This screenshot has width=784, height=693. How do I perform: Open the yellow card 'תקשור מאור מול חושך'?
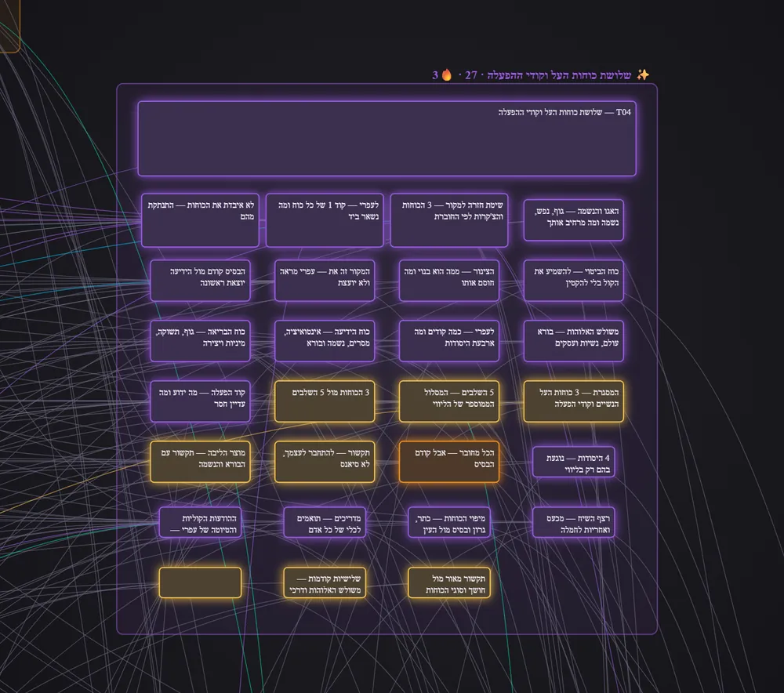449,582
